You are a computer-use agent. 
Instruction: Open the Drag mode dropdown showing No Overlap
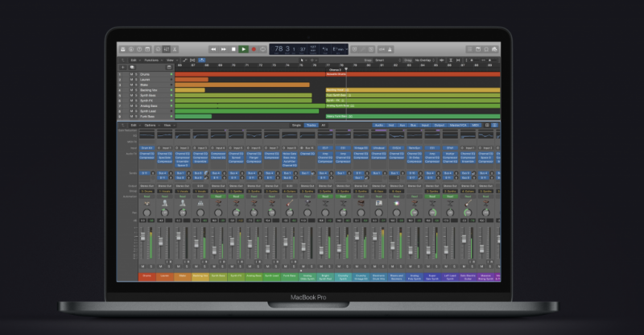point(423,60)
